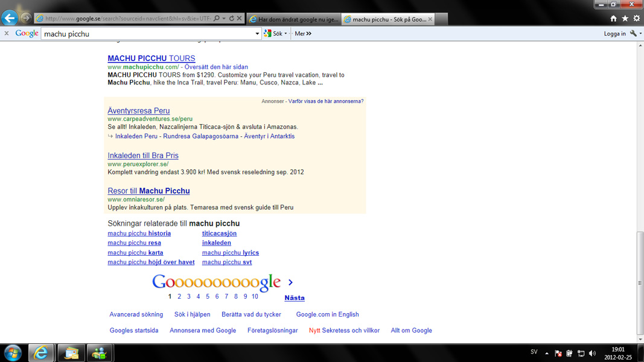Close the machu picchu tab
644x362 pixels.
430,19
